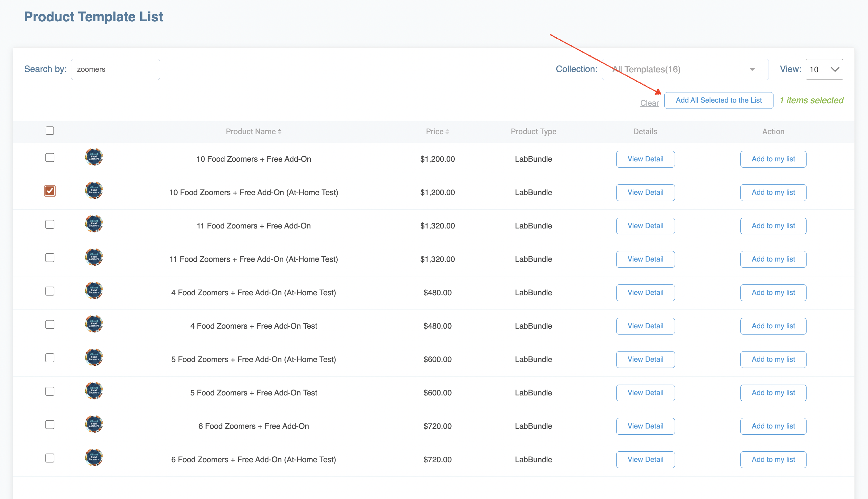Open the Collection All Templates dropdown
The image size is (868, 499).
point(685,69)
